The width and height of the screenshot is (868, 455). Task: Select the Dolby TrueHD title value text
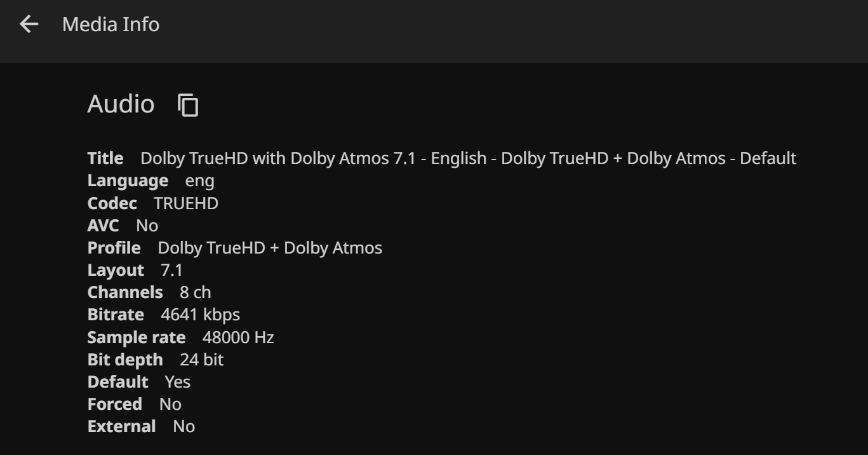pyautogui.click(x=468, y=158)
